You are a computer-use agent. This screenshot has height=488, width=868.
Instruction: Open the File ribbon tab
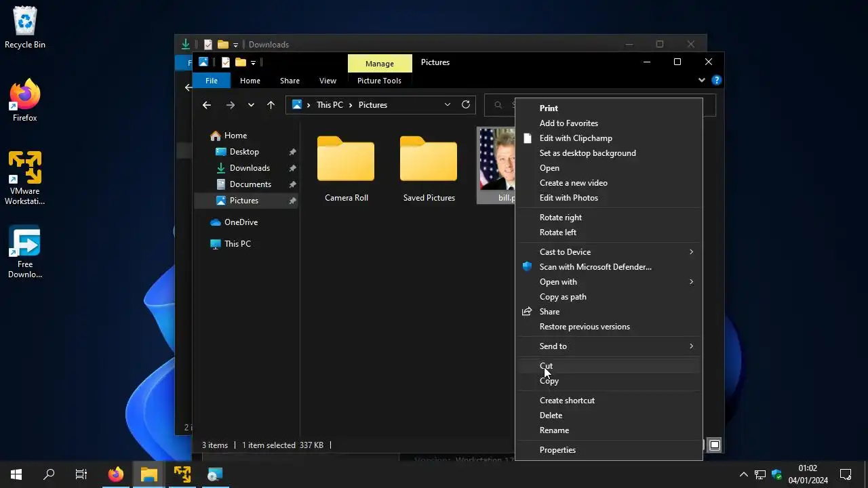(x=212, y=81)
